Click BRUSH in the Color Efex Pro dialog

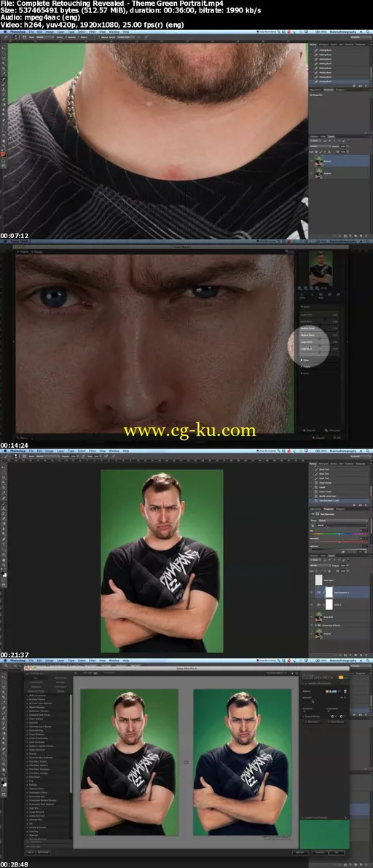300,853
